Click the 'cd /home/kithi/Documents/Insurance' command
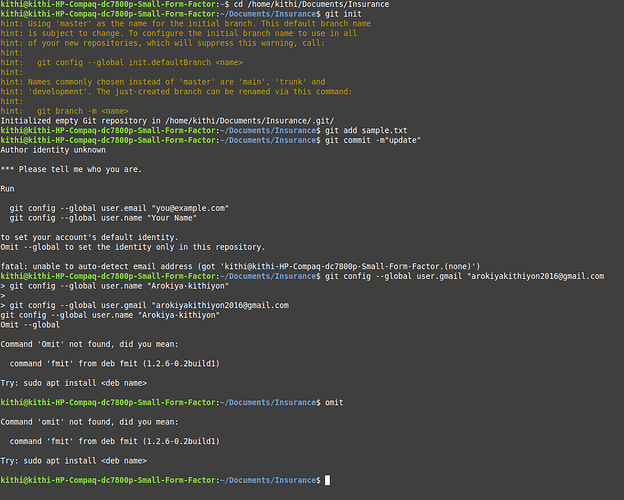 [x=311, y=4]
